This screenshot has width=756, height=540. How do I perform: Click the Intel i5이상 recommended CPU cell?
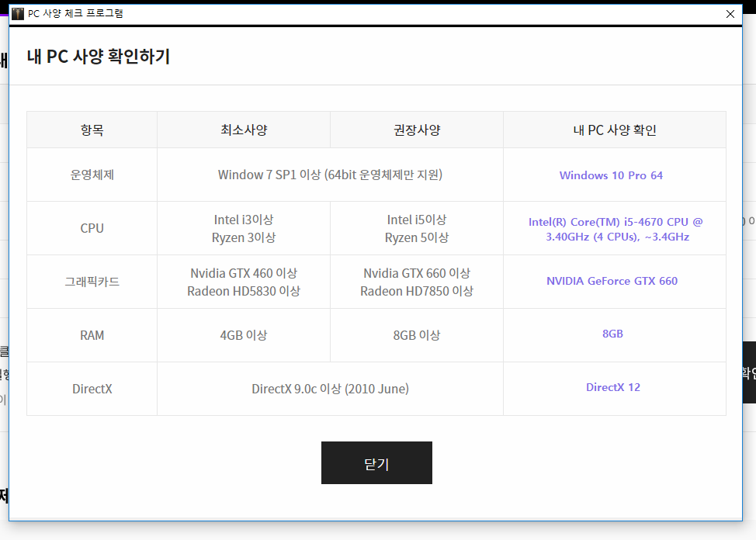pos(417,220)
